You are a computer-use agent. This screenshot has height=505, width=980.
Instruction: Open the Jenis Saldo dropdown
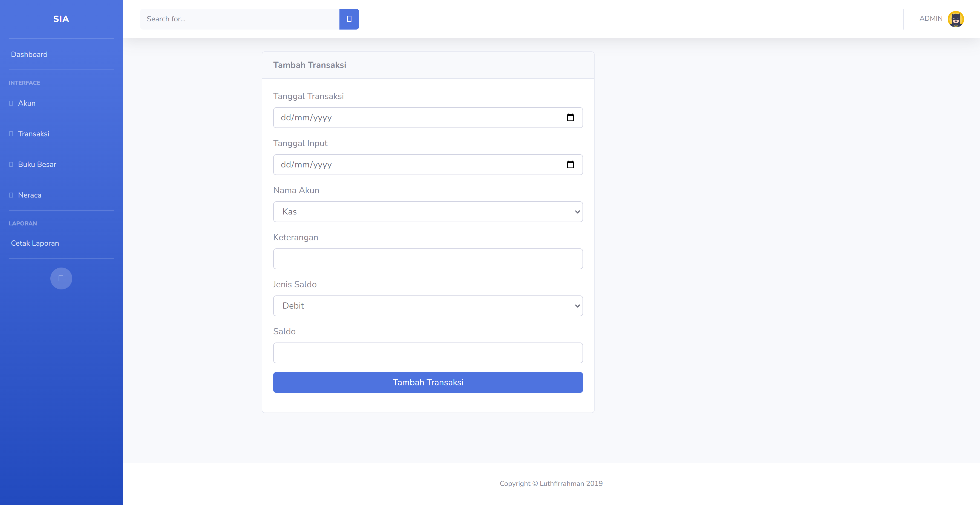point(428,306)
